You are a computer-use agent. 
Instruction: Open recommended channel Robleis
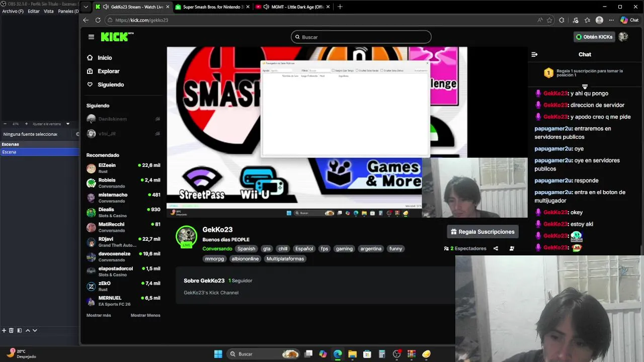123,183
